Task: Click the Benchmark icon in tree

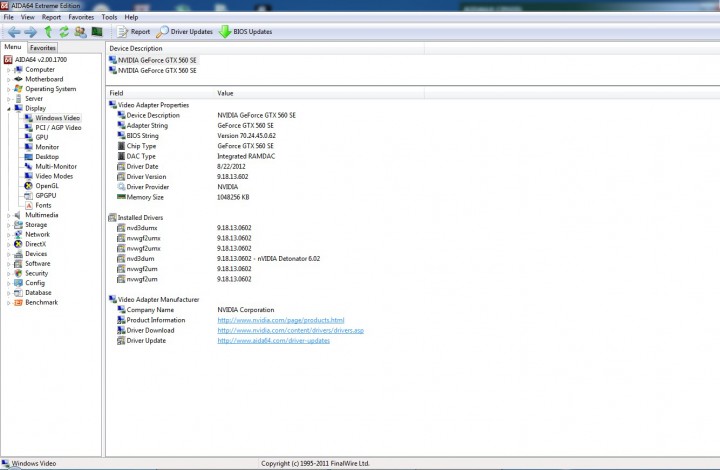Action: pos(18,302)
